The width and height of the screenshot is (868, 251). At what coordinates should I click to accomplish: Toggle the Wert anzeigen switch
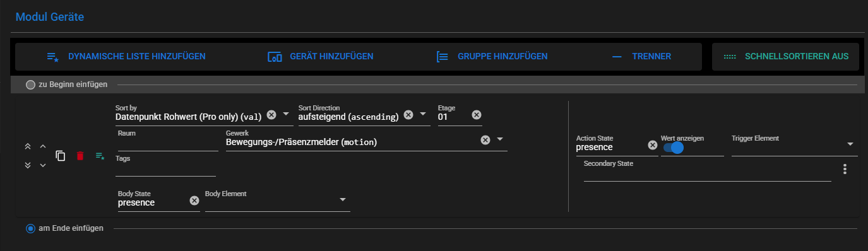point(674,148)
